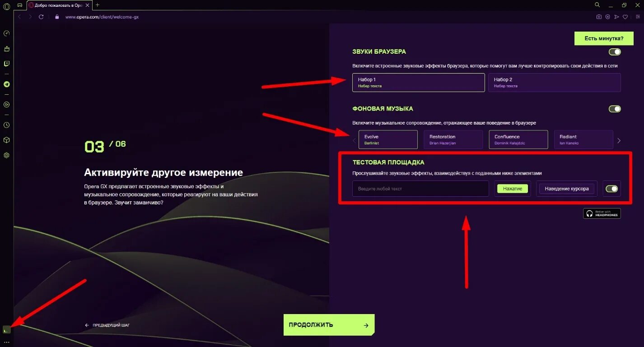The height and width of the screenshot is (347, 644).
Task: Select the Confluence music track
Action: [518, 139]
